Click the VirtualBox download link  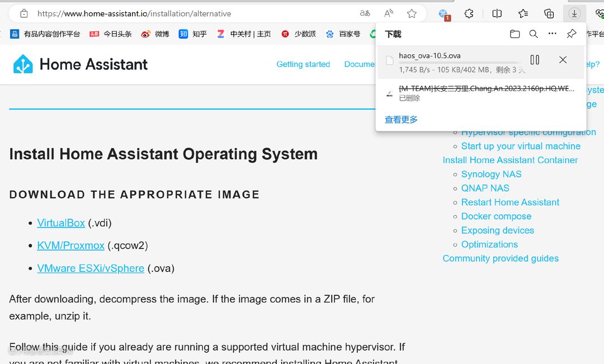coord(61,223)
